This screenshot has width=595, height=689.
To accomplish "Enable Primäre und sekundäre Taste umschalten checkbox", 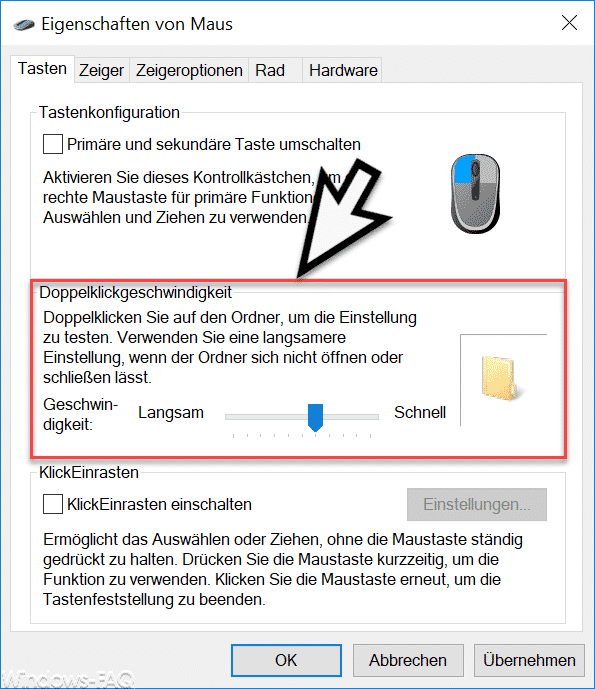I will click(x=52, y=144).
